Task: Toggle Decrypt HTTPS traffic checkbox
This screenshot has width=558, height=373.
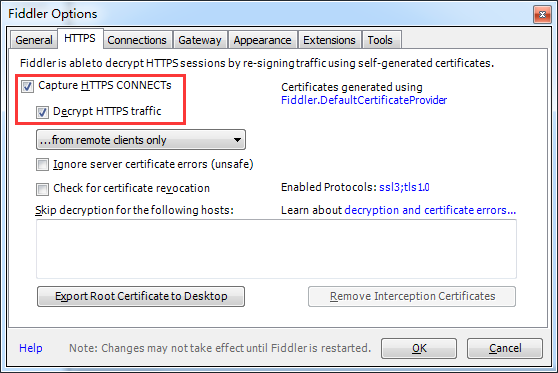Action: [x=42, y=112]
